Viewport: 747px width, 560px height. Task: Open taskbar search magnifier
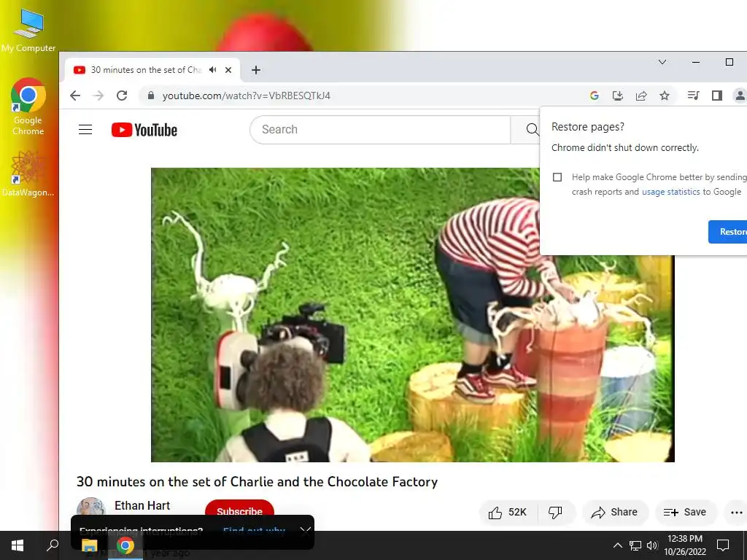click(53, 545)
